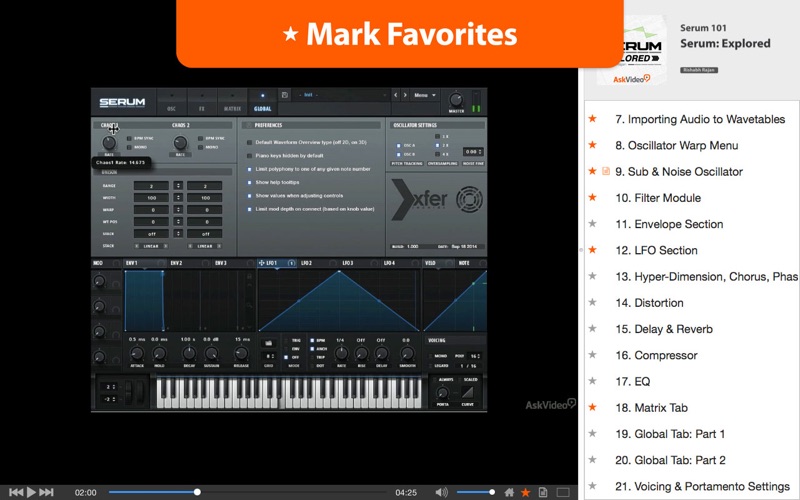
Task: Favorite lesson 13. Hyper-Dimension with star
Action: 592,276
